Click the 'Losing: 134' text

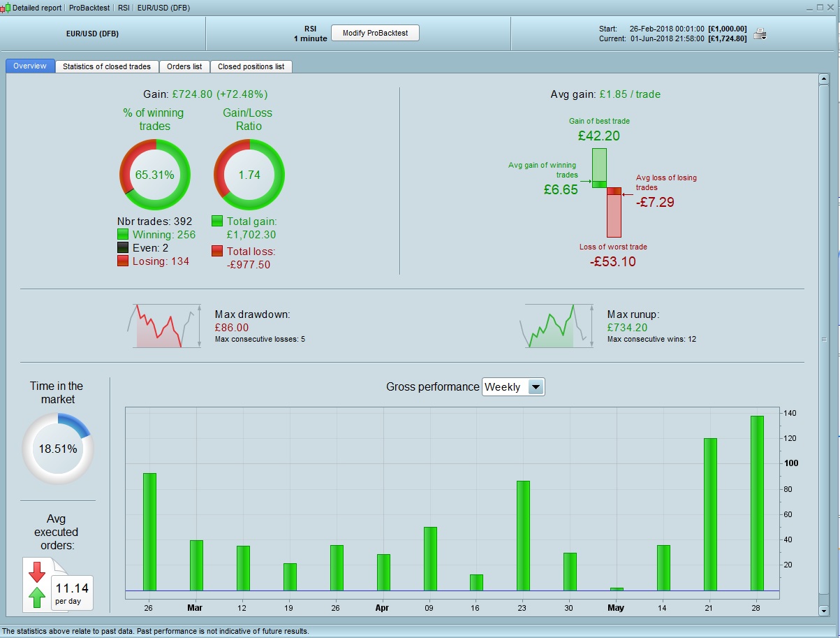(x=161, y=261)
